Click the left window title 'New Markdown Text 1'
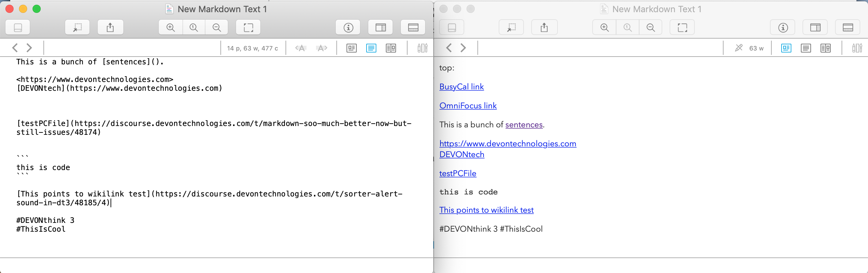 tap(222, 9)
